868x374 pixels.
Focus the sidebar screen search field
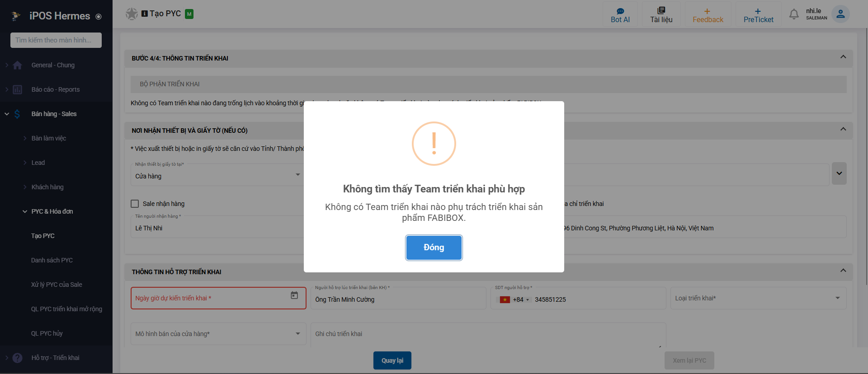coord(56,40)
